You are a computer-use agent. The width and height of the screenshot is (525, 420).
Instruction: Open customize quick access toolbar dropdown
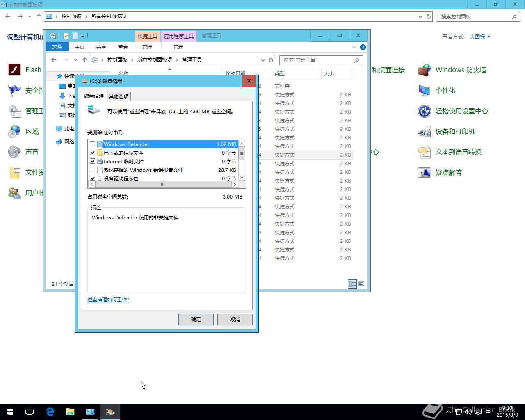[82, 36]
